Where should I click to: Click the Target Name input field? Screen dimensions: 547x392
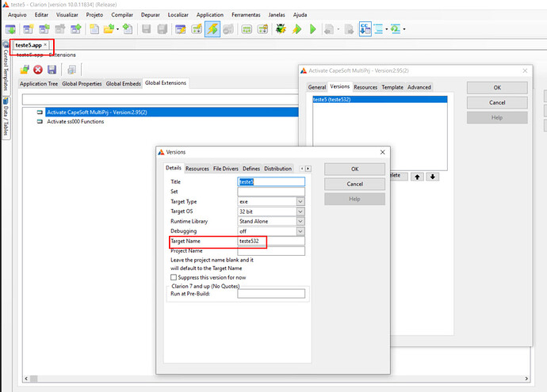tap(271, 241)
